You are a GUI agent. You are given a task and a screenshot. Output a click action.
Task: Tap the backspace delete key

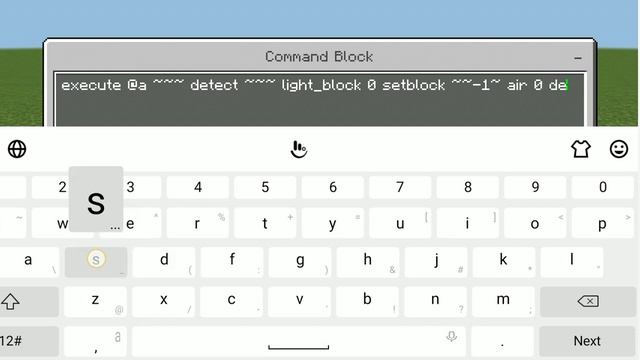[x=588, y=301]
